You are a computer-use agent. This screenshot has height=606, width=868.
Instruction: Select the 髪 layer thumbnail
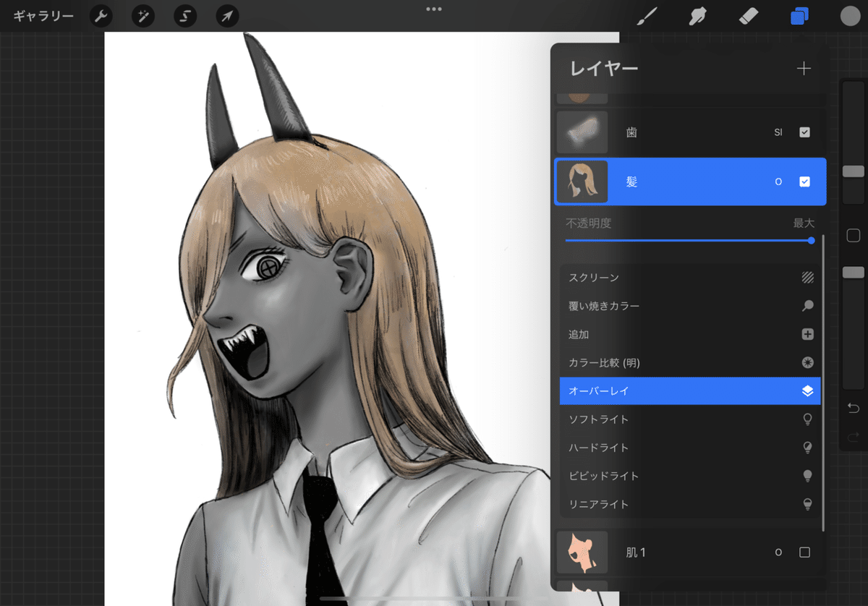582,182
